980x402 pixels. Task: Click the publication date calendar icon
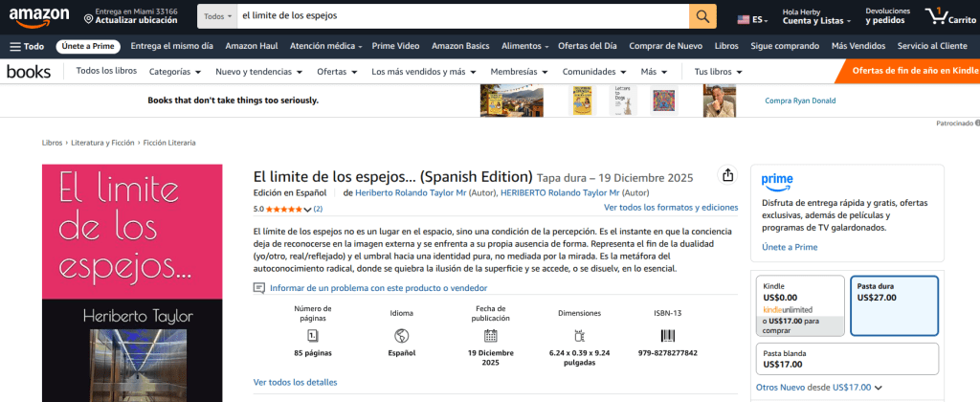[x=491, y=336]
